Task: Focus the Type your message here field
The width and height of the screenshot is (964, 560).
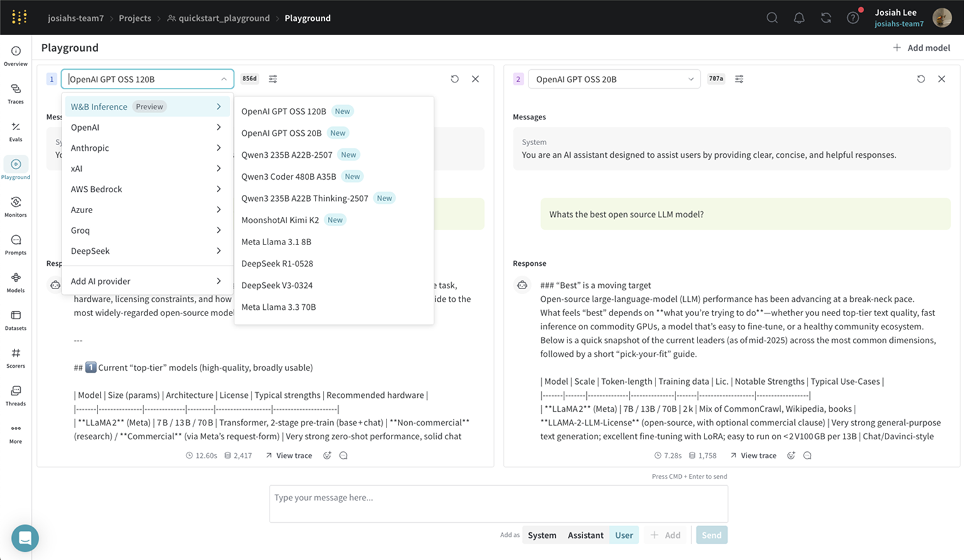Action: click(x=498, y=503)
